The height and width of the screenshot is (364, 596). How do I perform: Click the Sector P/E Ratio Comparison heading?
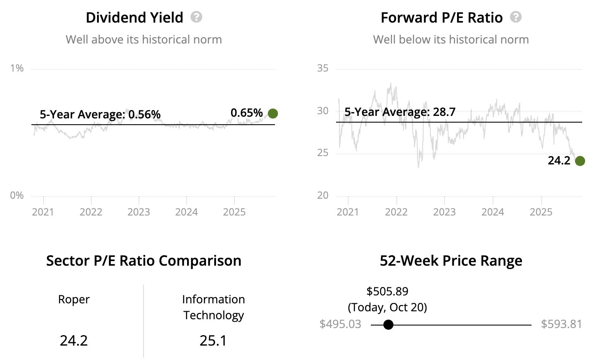(144, 261)
